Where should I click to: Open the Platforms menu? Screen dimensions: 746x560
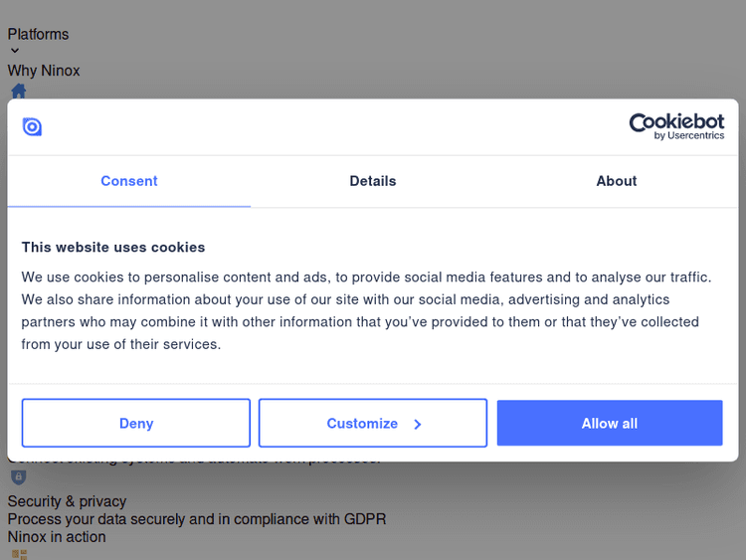[39, 34]
